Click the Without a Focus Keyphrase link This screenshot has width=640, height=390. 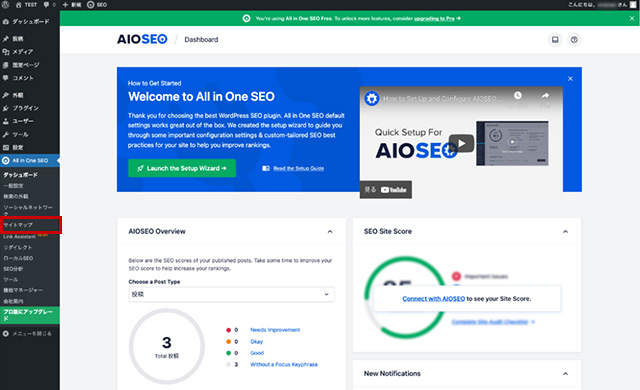tap(284, 364)
